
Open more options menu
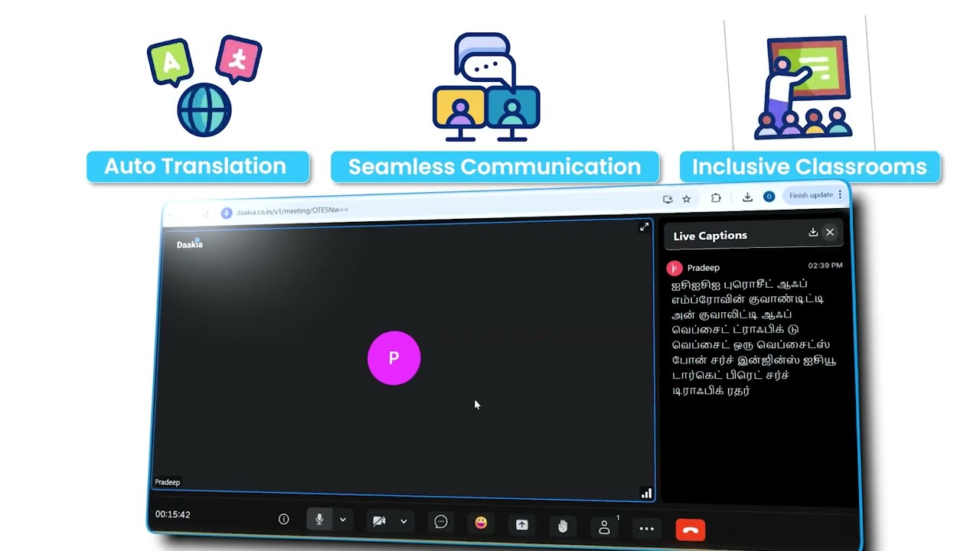(x=647, y=528)
